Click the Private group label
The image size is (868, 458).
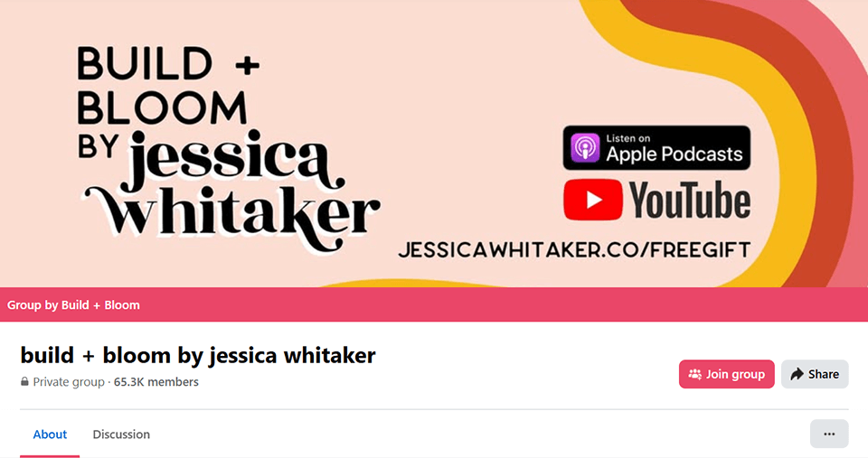[69, 381]
